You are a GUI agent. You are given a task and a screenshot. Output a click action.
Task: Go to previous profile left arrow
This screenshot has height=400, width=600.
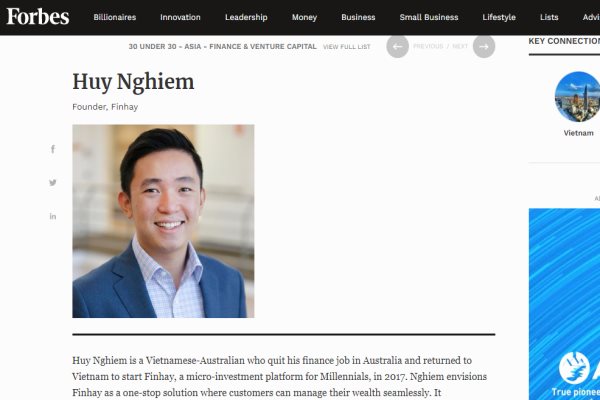point(398,47)
